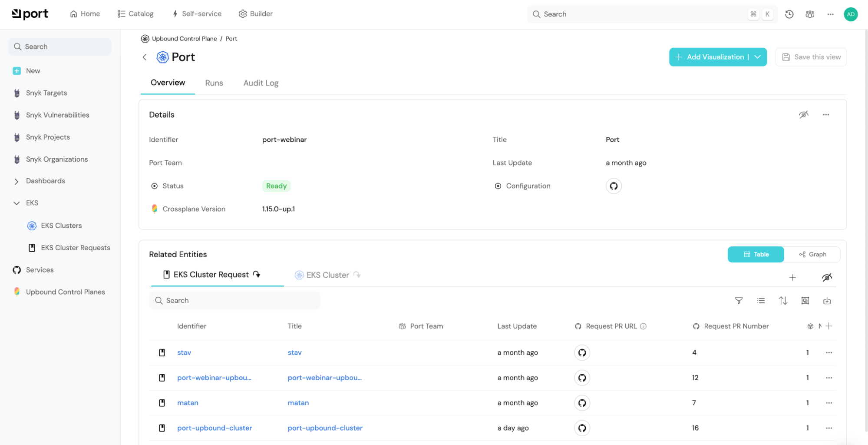The height and width of the screenshot is (445, 868).
Task: Hide the Details widget with eye icon
Action: [804, 115]
